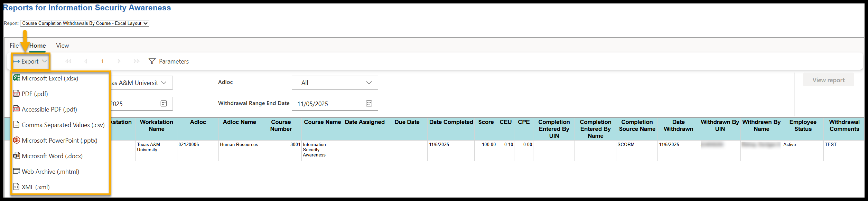Collapse the Export dropdown menu
Viewport: 868px width, 201px height.
tap(30, 61)
